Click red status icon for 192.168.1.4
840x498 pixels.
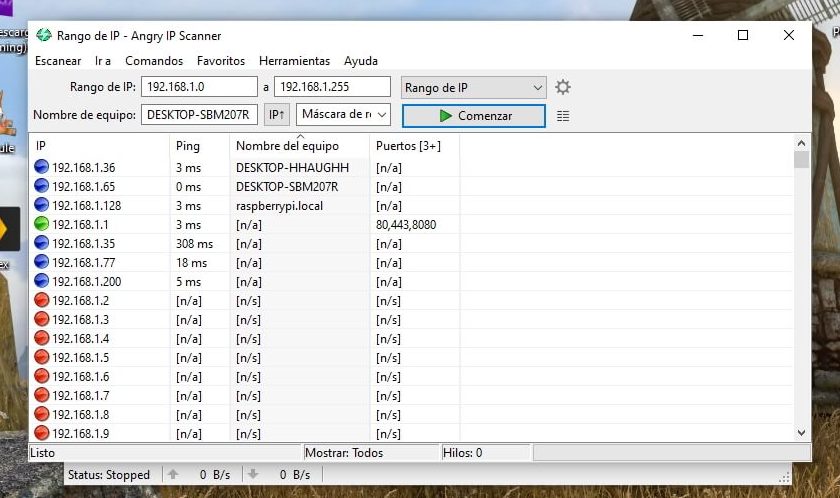41,338
